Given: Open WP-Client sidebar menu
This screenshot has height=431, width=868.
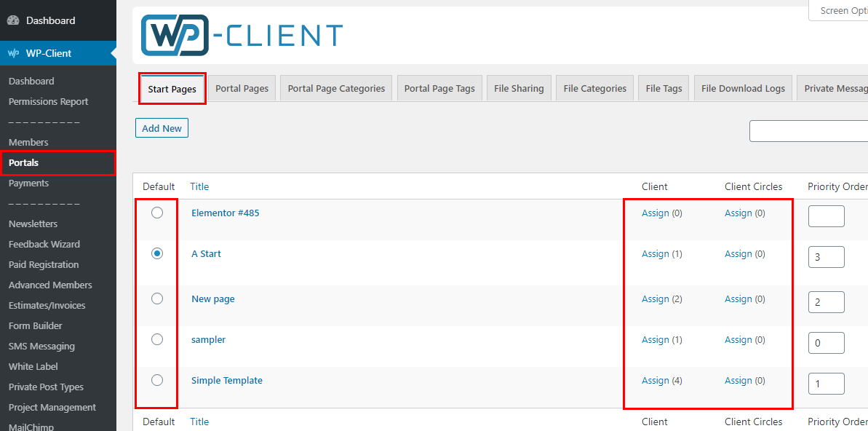Looking at the screenshot, I should 58,54.
